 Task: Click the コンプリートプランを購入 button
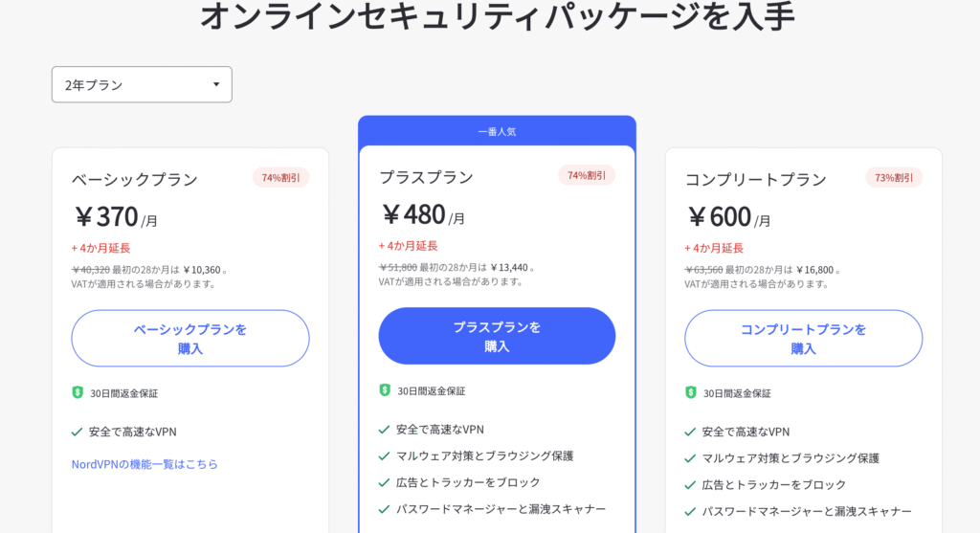(x=803, y=338)
